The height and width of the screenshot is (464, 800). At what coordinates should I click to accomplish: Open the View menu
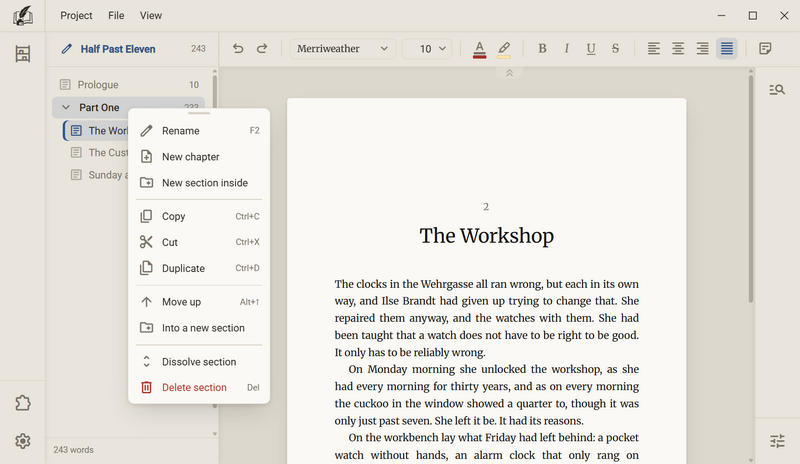click(x=151, y=15)
